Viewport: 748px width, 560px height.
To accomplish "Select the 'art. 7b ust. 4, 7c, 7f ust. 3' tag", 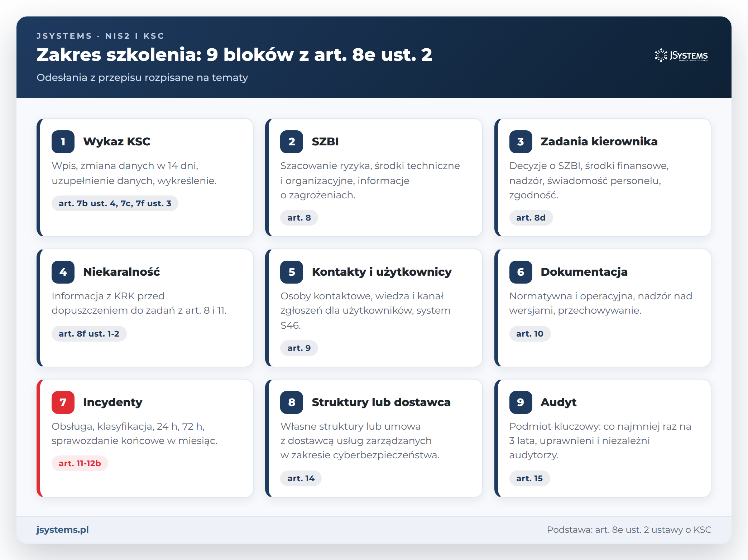I will 115,203.
